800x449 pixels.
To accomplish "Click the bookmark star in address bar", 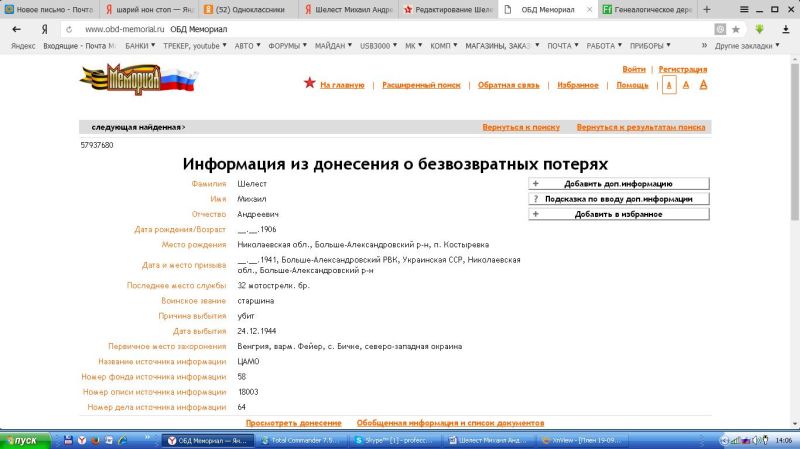I will point(736,29).
